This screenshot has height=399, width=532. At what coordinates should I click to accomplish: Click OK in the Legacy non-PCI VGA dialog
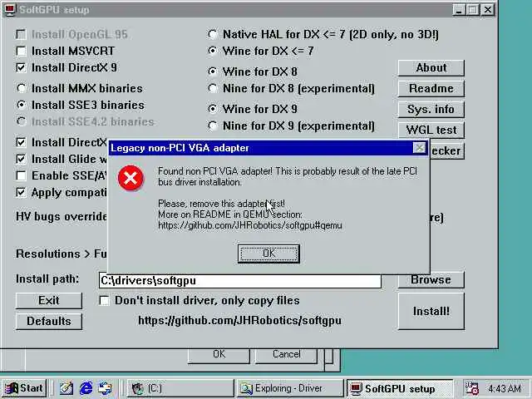[x=268, y=254]
